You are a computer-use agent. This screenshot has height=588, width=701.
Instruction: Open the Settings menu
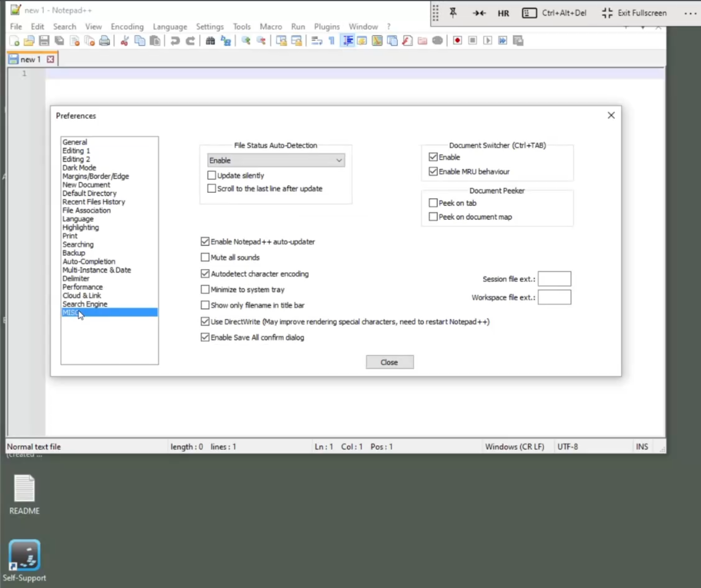point(210,27)
